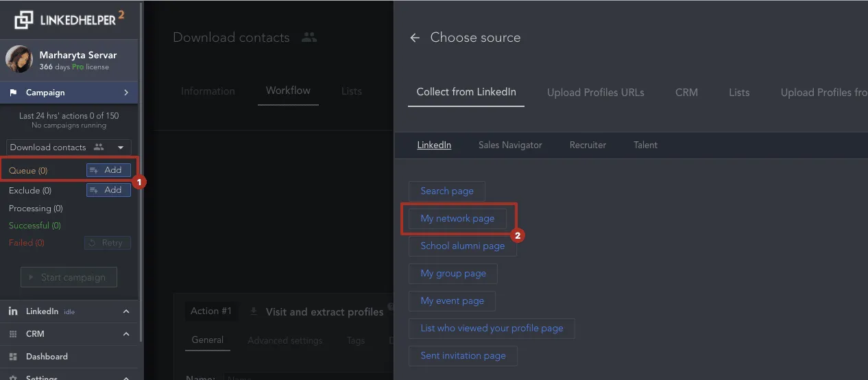Viewport: 868px width, 380px height.
Task: Collapse the LinkedIn sidebar section
Action: [x=126, y=311]
